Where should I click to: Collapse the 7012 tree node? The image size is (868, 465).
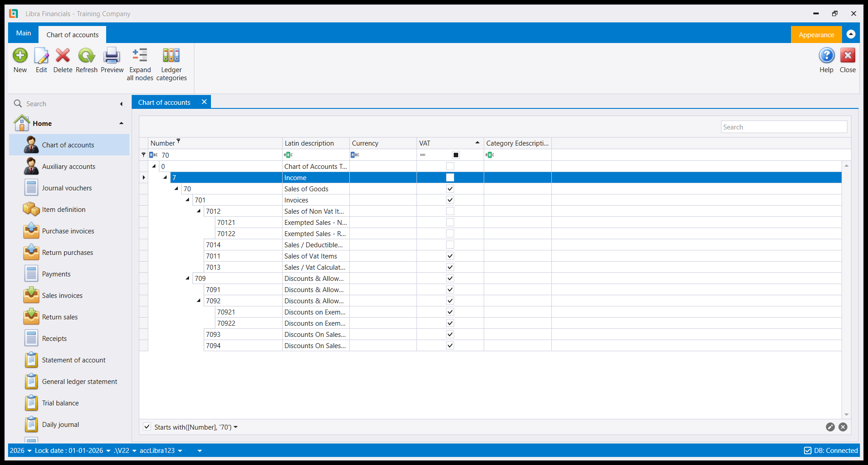(199, 211)
